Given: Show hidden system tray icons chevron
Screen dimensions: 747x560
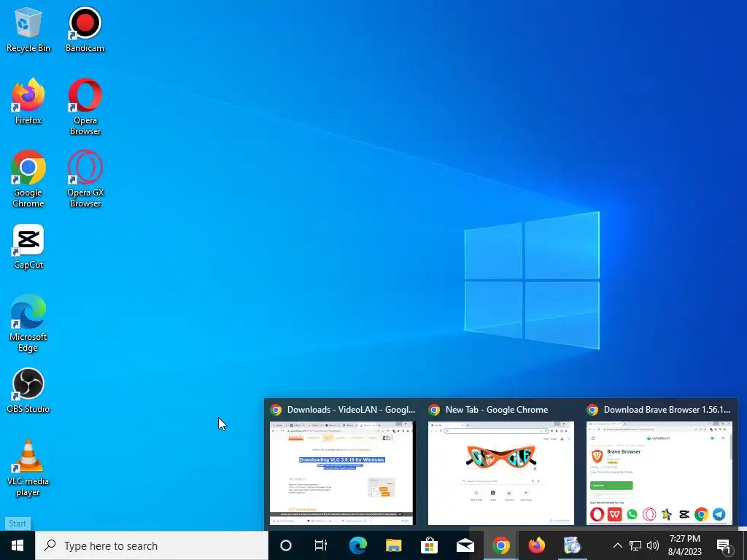Looking at the screenshot, I should pyautogui.click(x=617, y=545).
